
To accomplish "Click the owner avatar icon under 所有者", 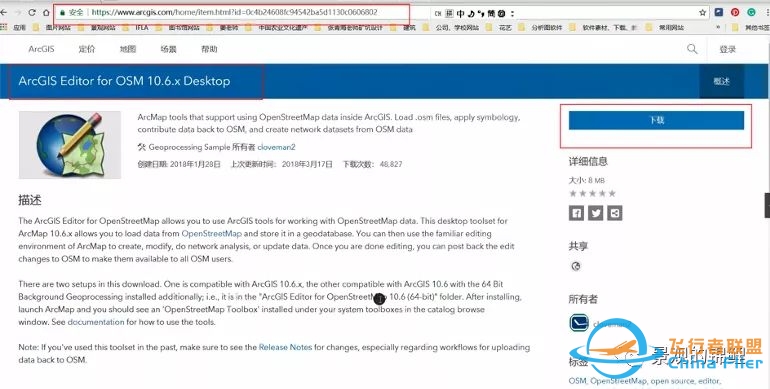I will coord(579,323).
